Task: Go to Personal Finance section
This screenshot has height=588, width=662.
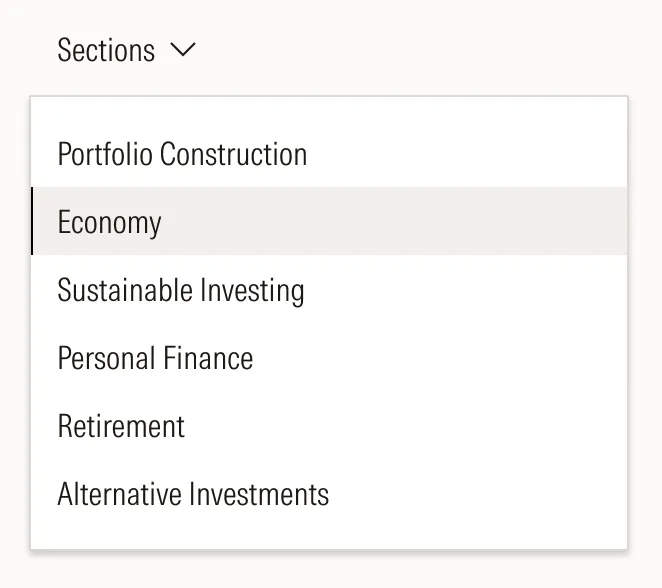Action: 155,358
